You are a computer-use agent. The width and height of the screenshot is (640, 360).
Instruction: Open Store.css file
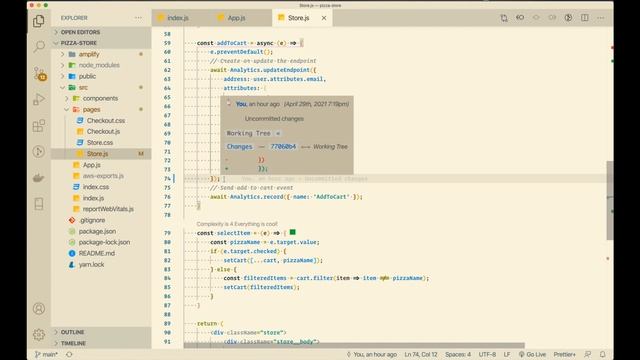coord(100,142)
